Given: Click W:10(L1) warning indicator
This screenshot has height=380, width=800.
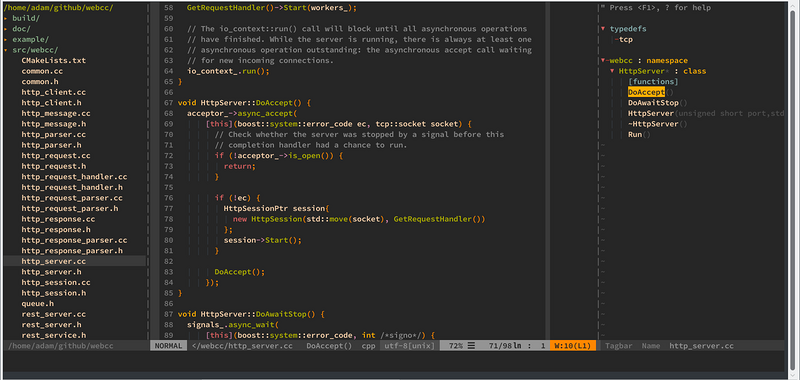Looking at the screenshot, I should (x=573, y=346).
